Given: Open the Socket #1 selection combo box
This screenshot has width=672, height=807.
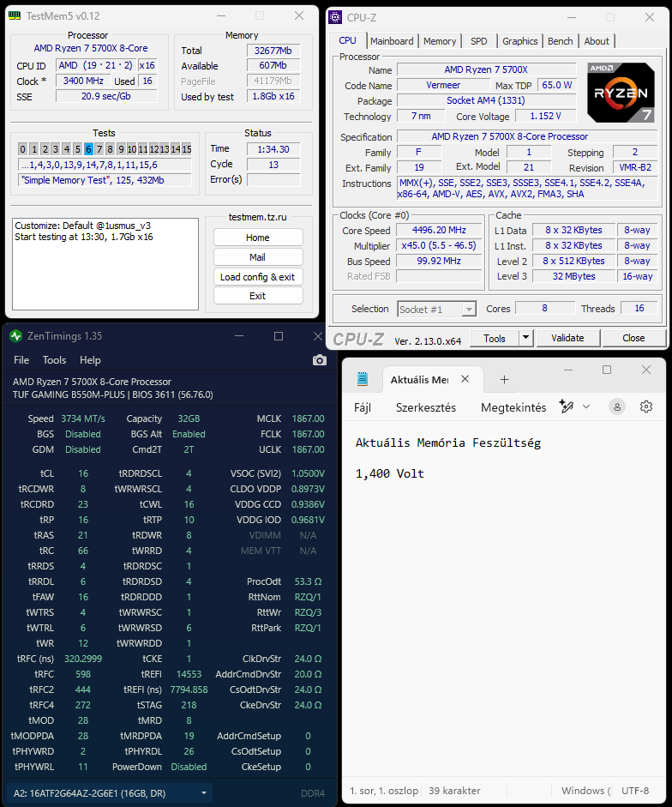Looking at the screenshot, I should tap(437, 310).
